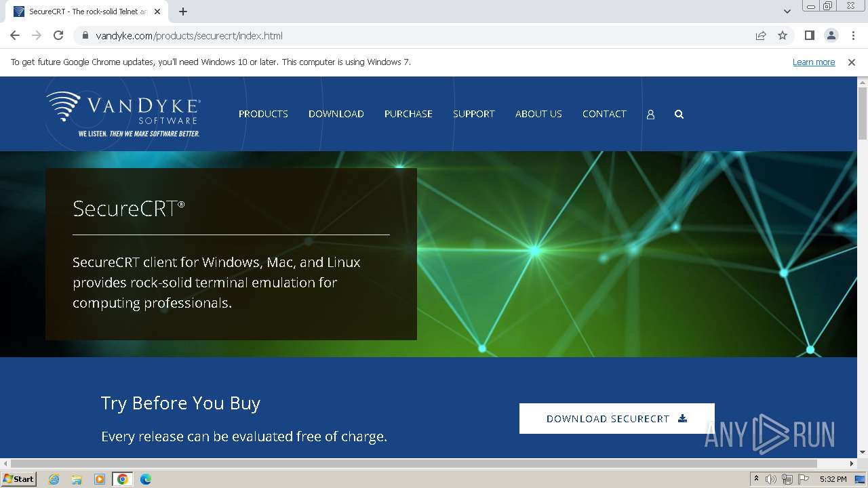Click the horizontal scroll left arrow
Image resolution: width=868 pixels, height=488 pixels.
(5, 464)
